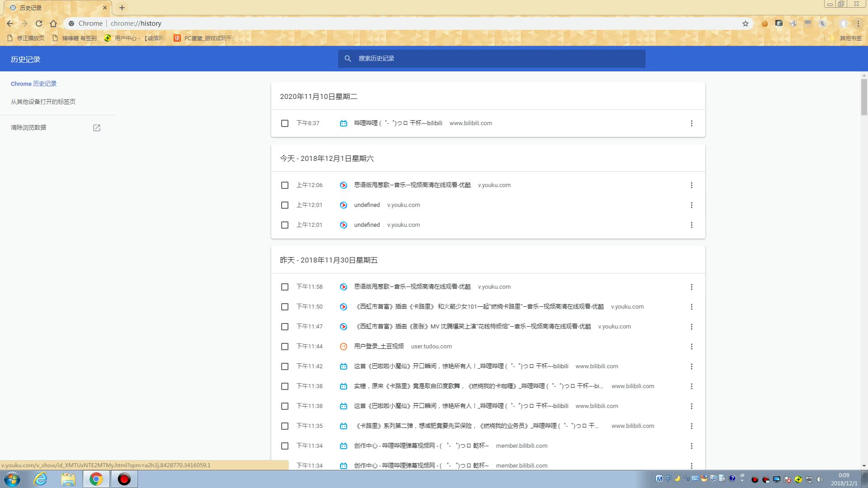868x488 pixels.
Task: Open the external link icon beside 清除浏览数据
Action: [x=97, y=128]
